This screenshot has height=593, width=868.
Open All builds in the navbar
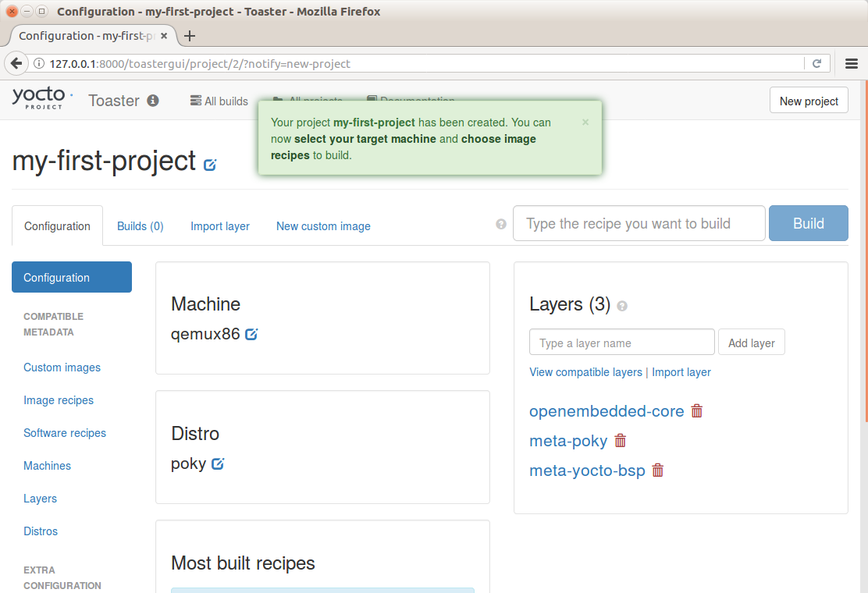click(x=219, y=101)
